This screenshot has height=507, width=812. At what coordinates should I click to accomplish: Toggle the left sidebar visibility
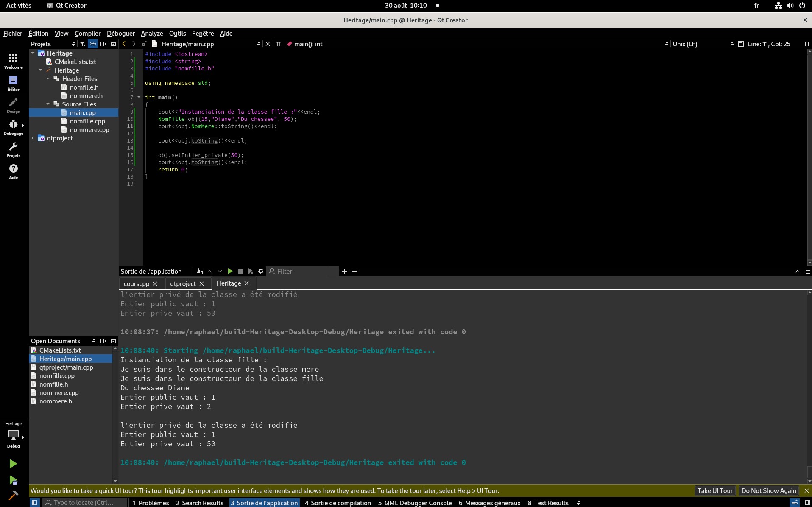pyautogui.click(x=35, y=503)
